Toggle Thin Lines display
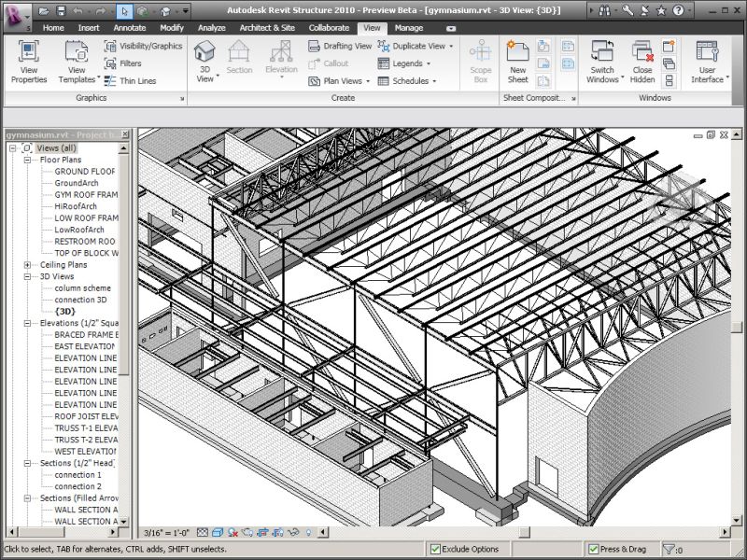Screen dimensions: 747x560 [131, 81]
